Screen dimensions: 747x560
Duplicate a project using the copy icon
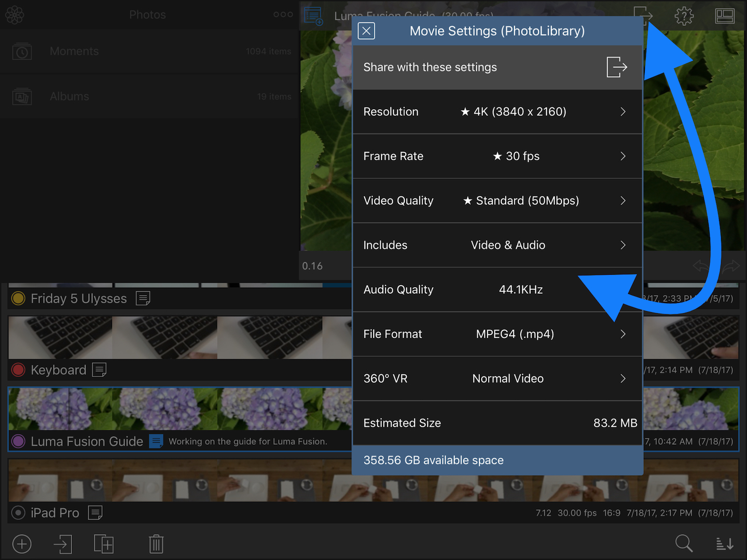click(x=104, y=544)
